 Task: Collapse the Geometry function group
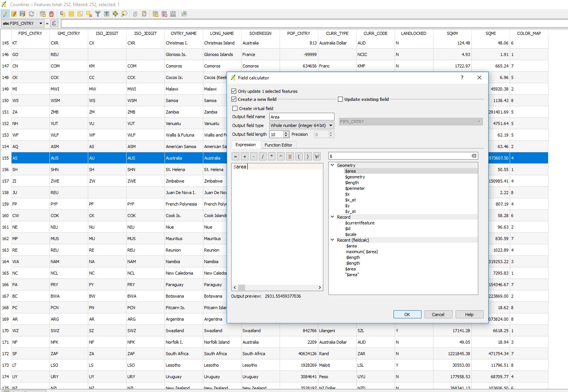pos(333,165)
